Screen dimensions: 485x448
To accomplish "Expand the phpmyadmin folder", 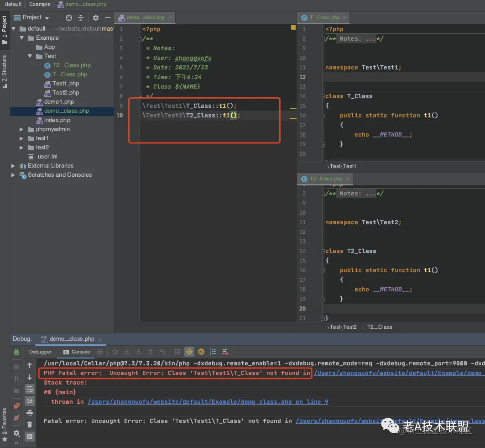I will coord(21,129).
